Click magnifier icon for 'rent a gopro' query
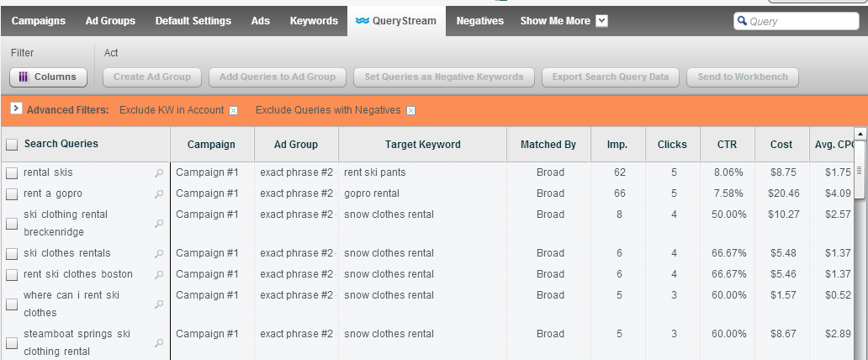 (x=159, y=193)
